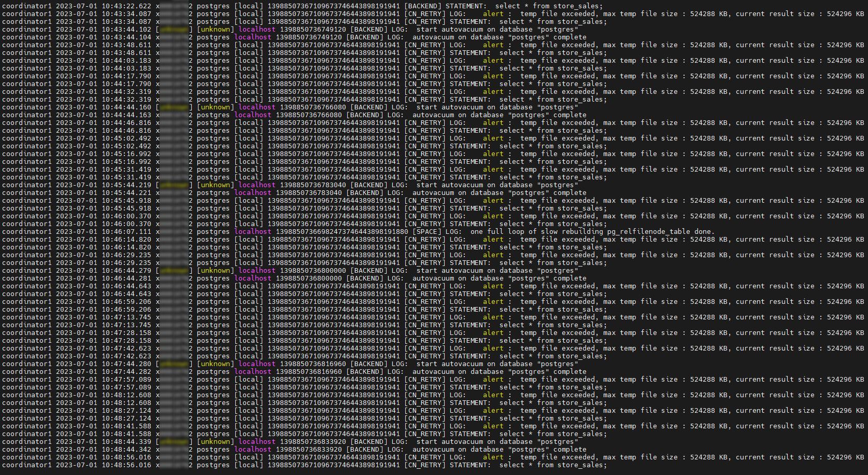Screen dimensions: 868x475
Task: Click thread ID 1398850736800000 in the 10:46:44.281 line
Action: pos(309,278)
